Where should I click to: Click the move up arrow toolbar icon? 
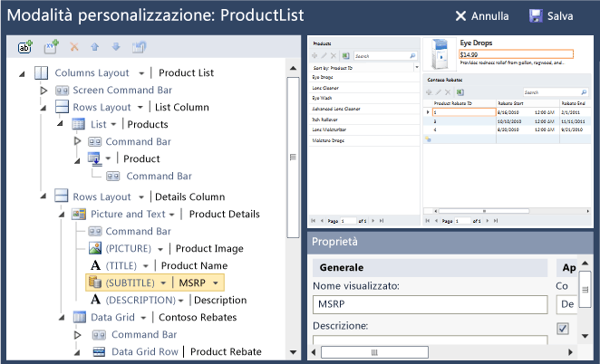point(96,46)
